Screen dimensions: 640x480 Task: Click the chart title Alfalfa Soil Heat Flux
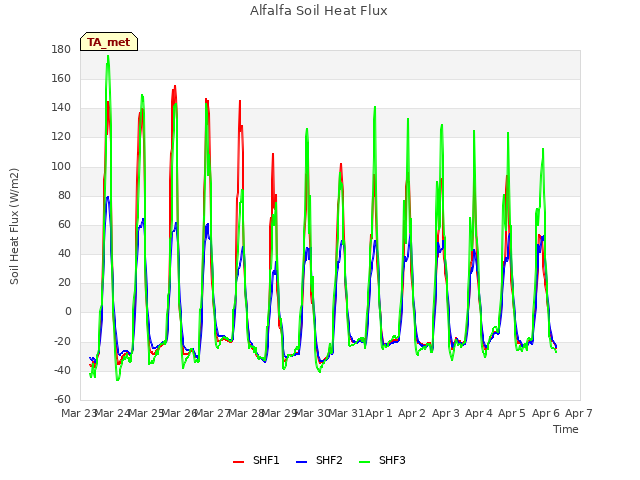tap(319, 11)
